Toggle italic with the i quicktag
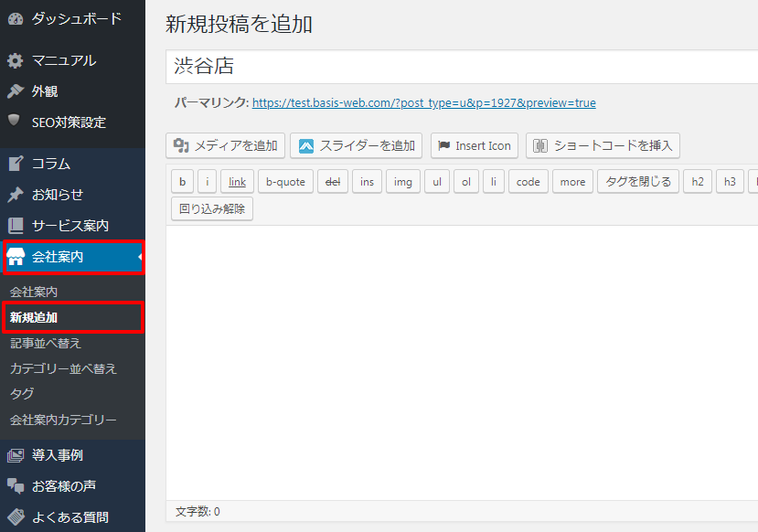Viewport: 758px width, 532px height. (x=207, y=182)
